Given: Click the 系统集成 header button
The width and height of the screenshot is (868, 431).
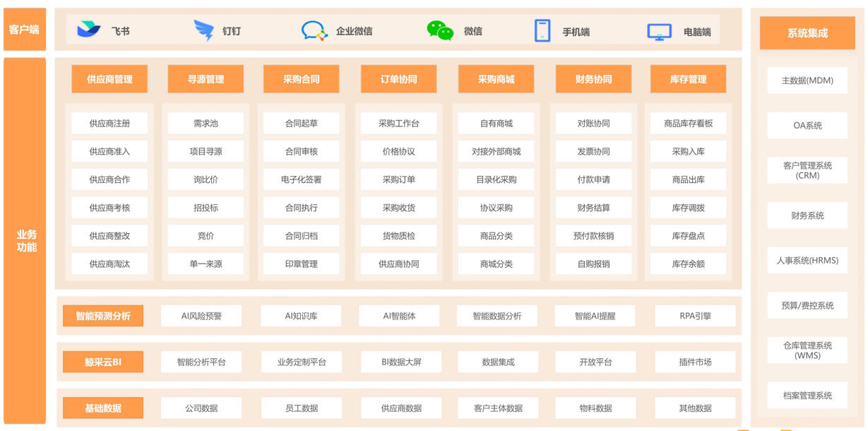Looking at the screenshot, I should point(807,33).
